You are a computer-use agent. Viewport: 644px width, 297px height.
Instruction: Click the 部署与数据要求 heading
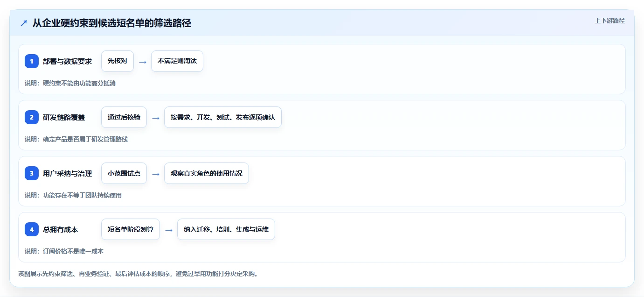68,61
